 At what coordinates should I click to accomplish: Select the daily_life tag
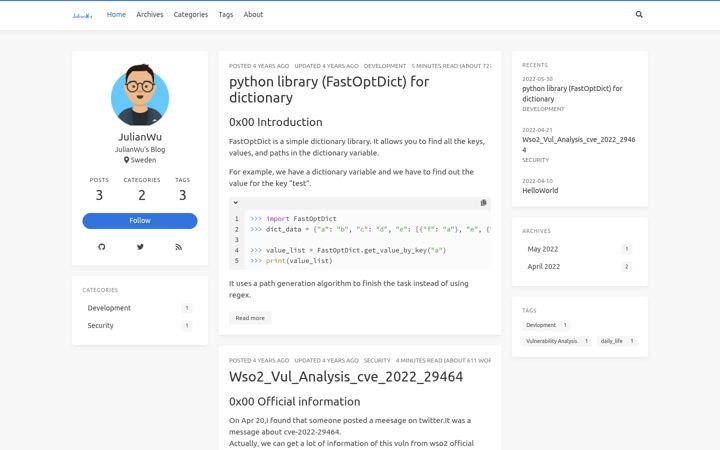pyautogui.click(x=617, y=341)
